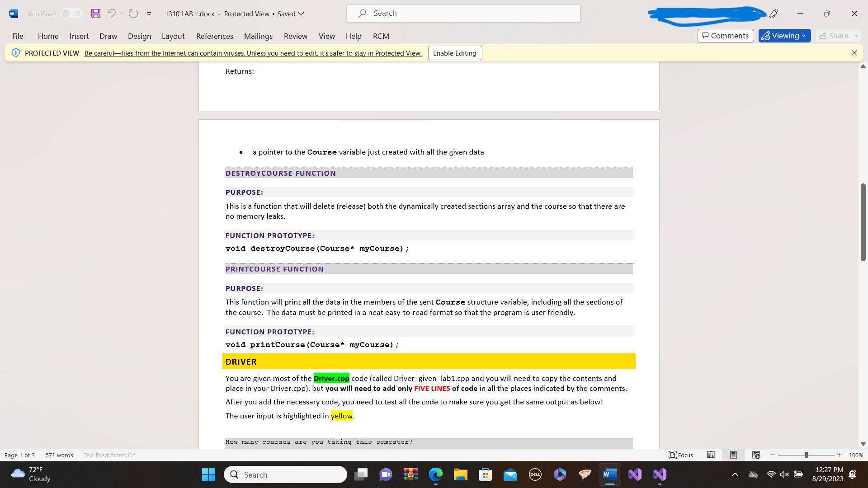
Task: Click the pen icon near account name
Action: coord(774,14)
